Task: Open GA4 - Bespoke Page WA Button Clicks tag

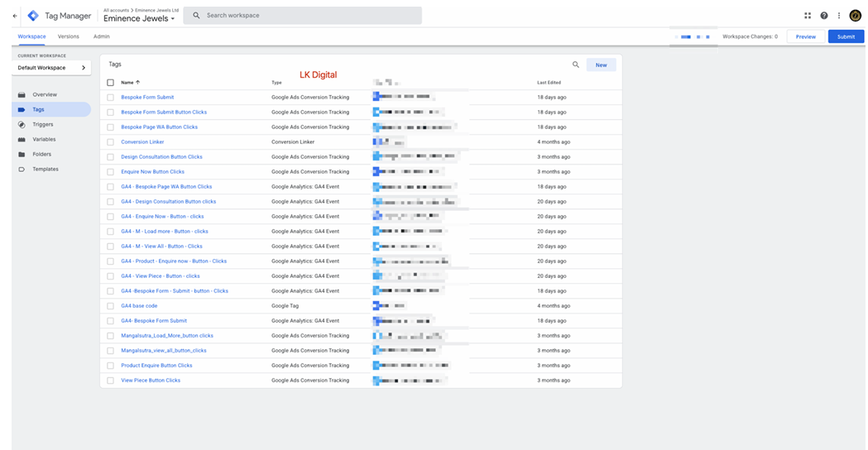Action: [166, 186]
